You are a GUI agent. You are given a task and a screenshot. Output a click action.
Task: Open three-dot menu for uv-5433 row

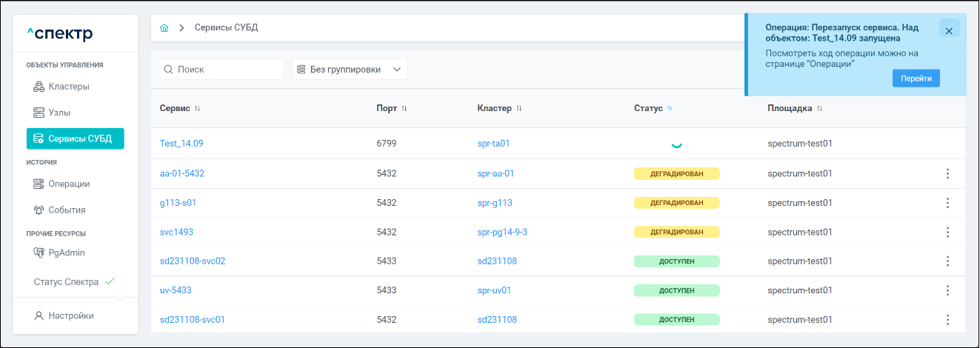[947, 290]
